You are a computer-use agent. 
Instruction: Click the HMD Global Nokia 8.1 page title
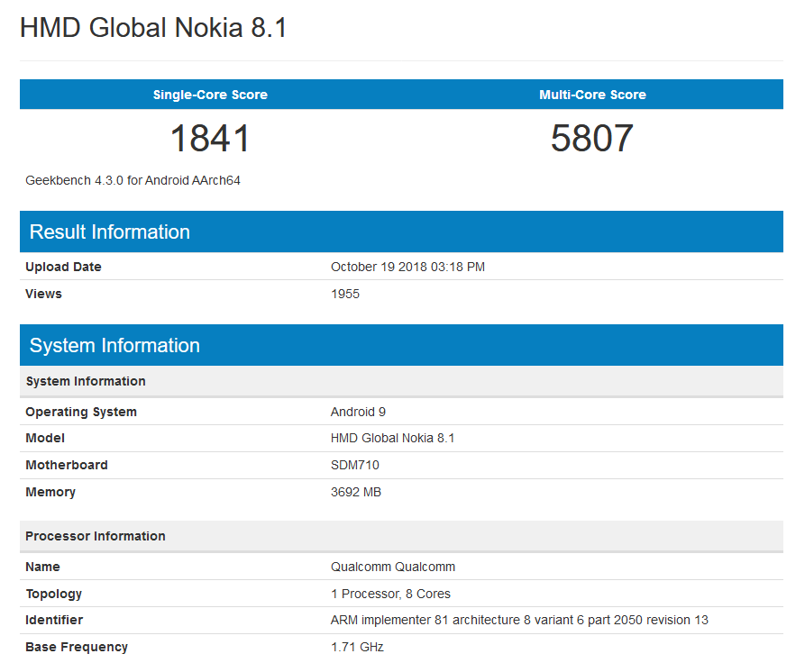153,28
